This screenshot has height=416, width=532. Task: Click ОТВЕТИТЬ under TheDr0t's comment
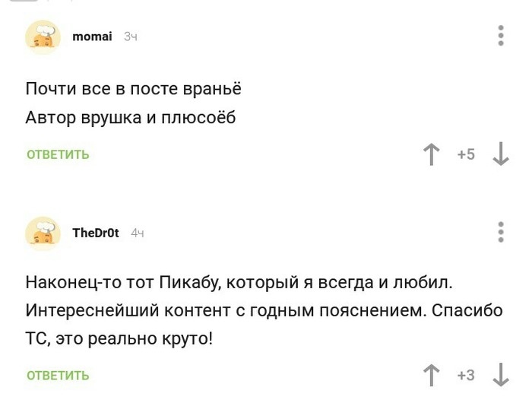[x=59, y=376]
